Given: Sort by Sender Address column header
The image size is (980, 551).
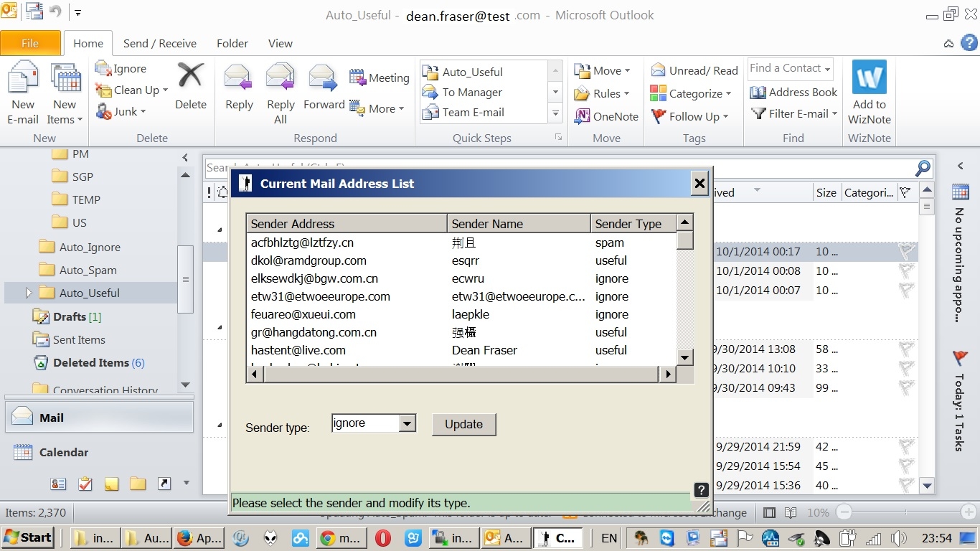Looking at the screenshot, I should pos(347,224).
